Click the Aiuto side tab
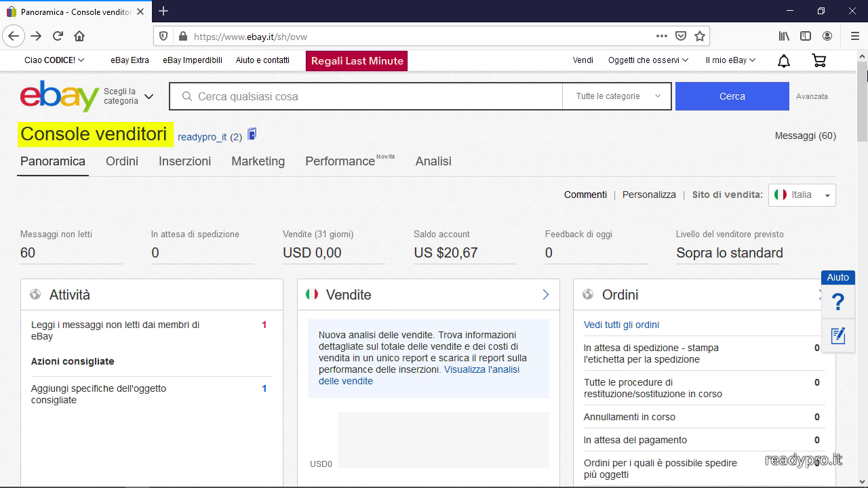 click(838, 277)
